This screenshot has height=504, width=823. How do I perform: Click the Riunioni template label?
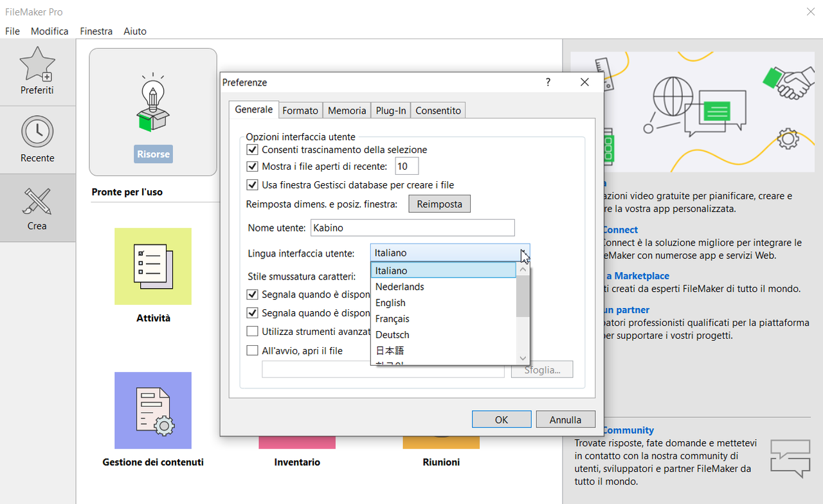tap(441, 462)
